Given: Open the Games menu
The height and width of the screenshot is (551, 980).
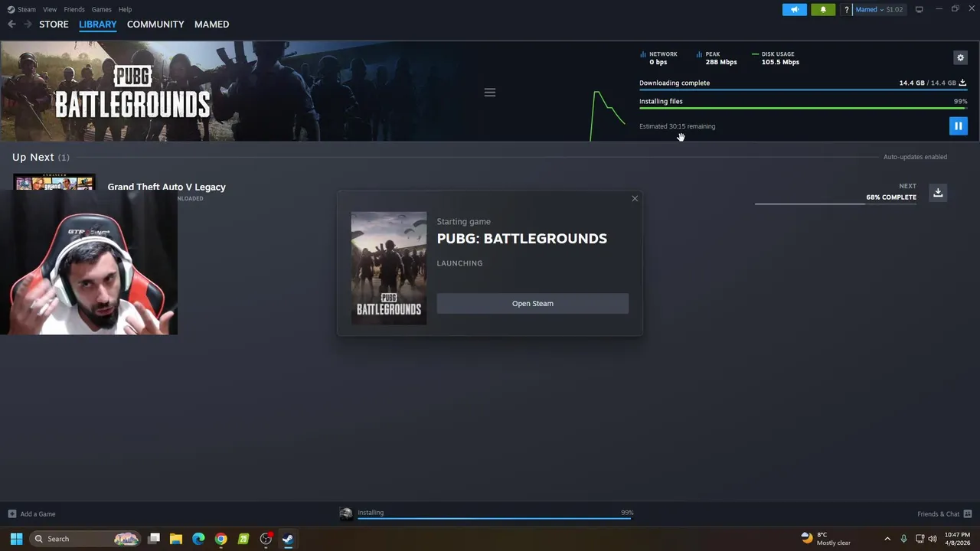Looking at the screenshot, I should click(x=101, y=9).
